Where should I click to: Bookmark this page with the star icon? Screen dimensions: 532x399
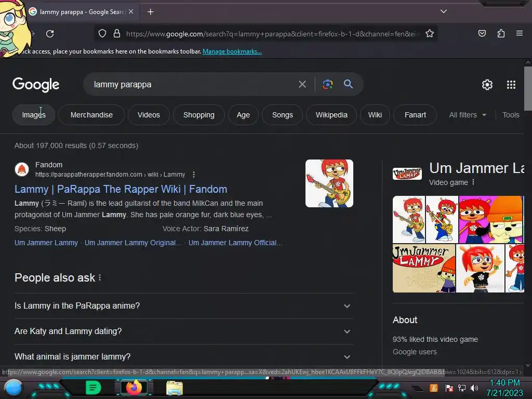[430, 33]
